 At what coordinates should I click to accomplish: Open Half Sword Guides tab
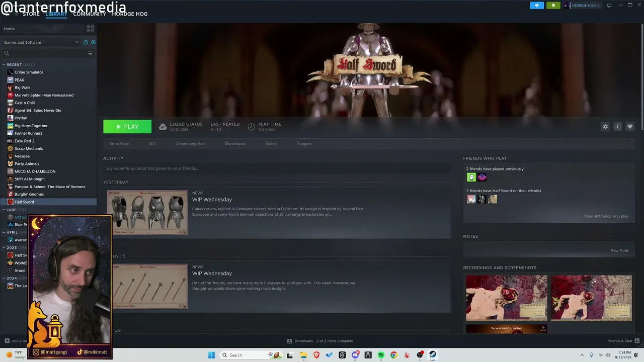pos(271,144)
